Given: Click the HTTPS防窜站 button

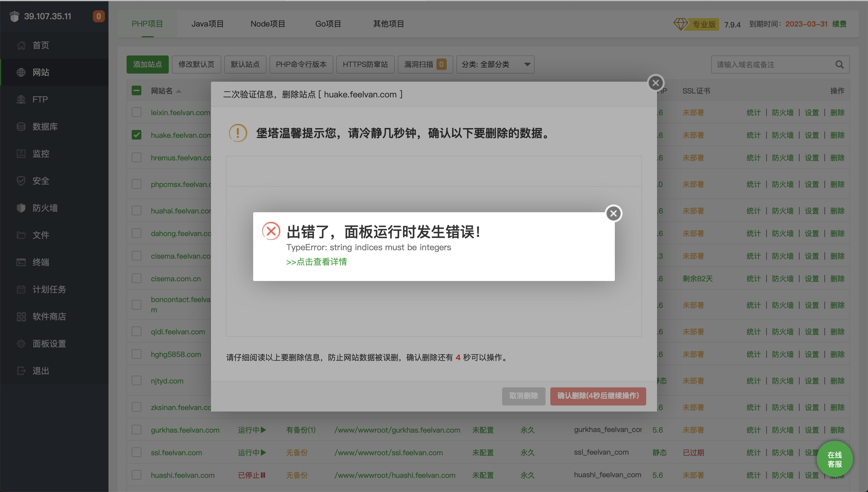Looking at the screenshot, I should point(366,65).
